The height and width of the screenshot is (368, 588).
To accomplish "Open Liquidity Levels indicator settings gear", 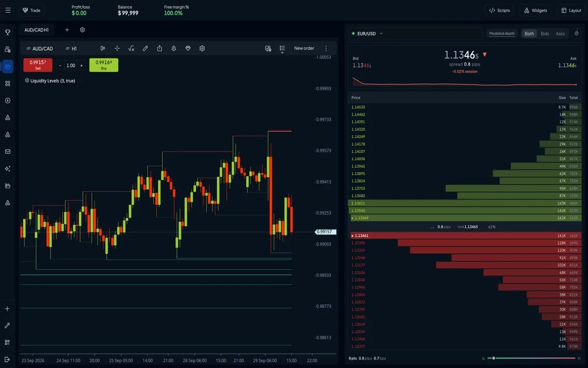I will pos(27,80).
